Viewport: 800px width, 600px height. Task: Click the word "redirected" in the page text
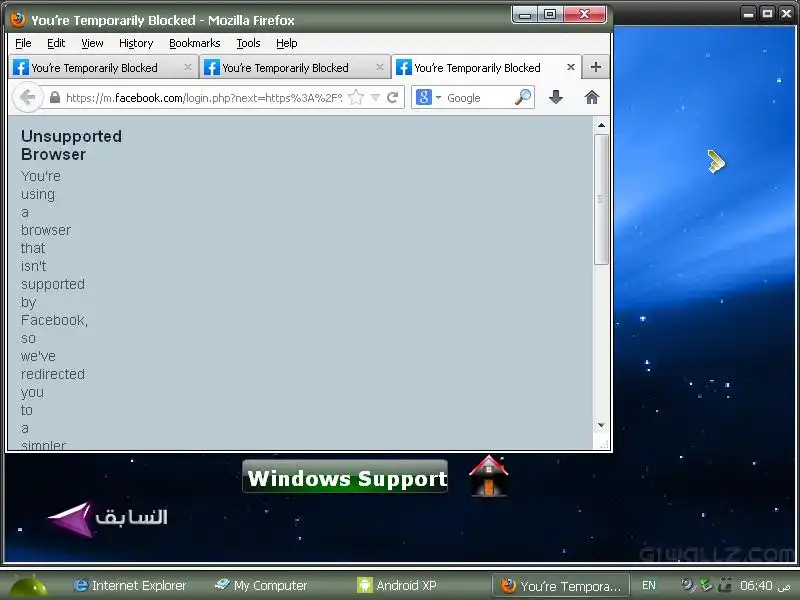pyautogui.click(x=53, y=374)
